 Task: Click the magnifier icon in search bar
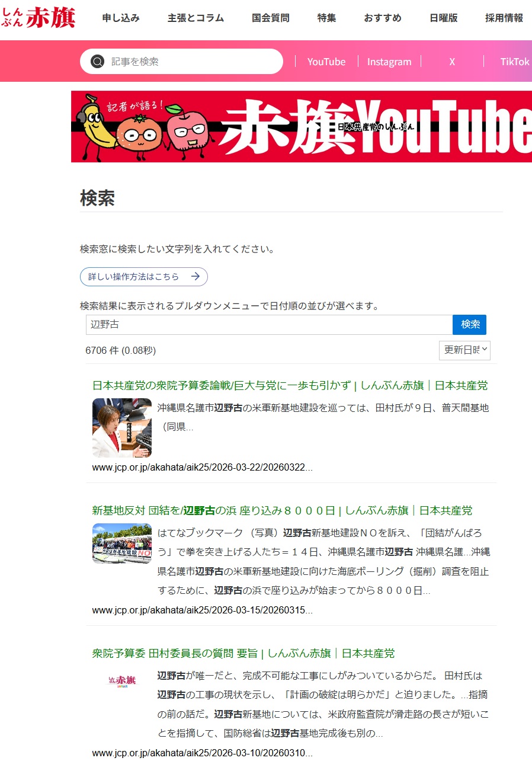tap(98, 62)
